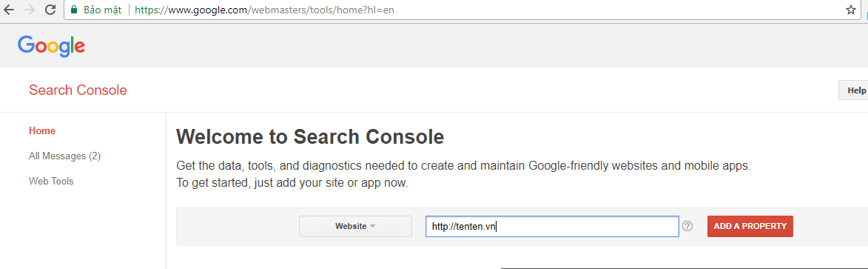Select the Home sidebar item

pos(42,131)
